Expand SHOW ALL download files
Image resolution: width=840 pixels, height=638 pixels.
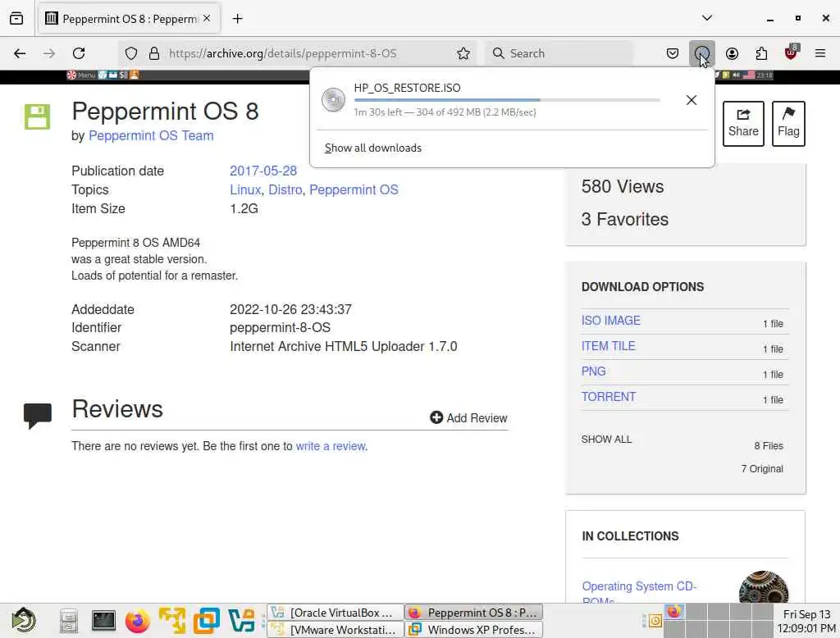[606, 440]
